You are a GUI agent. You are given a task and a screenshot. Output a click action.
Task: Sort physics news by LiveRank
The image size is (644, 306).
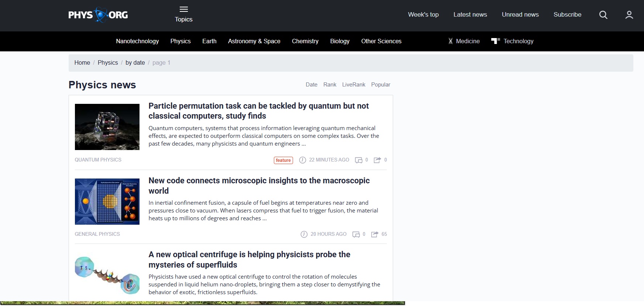point(354,85)
